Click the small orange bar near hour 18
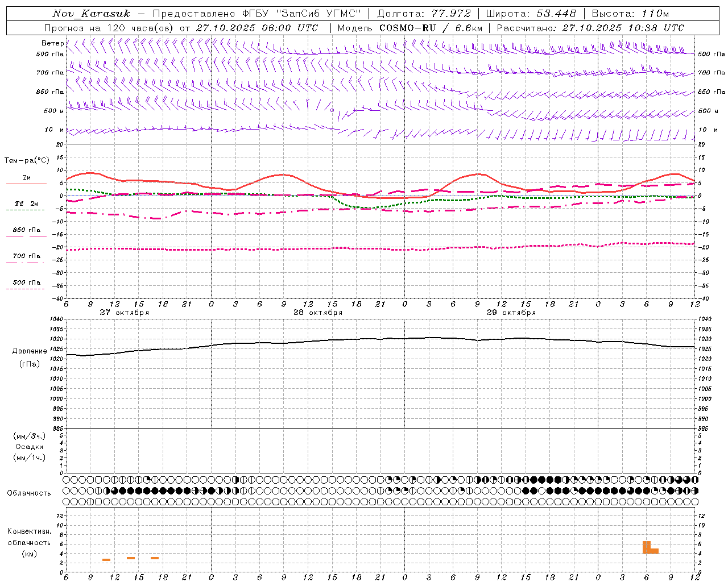The height and width of the screenshot is (582, 728). [155, 558]
